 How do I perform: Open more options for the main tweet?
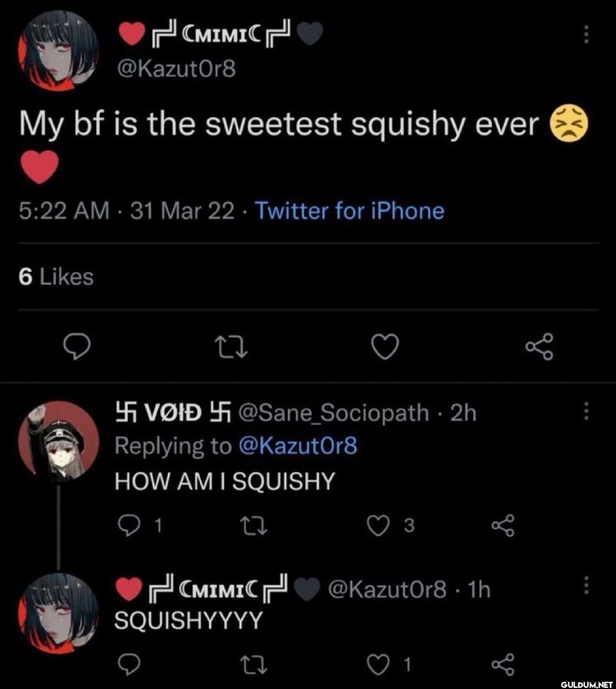point(584,37)
